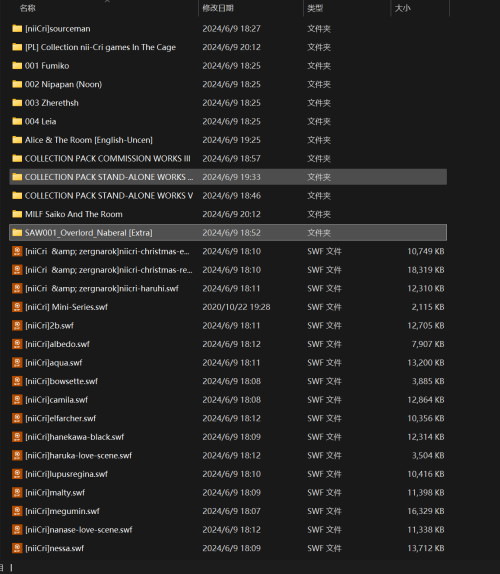Select the [niiCri]sourceman folder name
500x574 pixels.
pos(57,29)
